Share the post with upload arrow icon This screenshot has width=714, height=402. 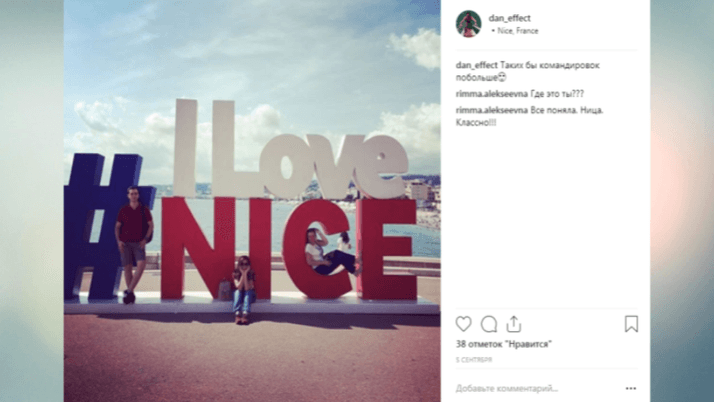[514, 324]
